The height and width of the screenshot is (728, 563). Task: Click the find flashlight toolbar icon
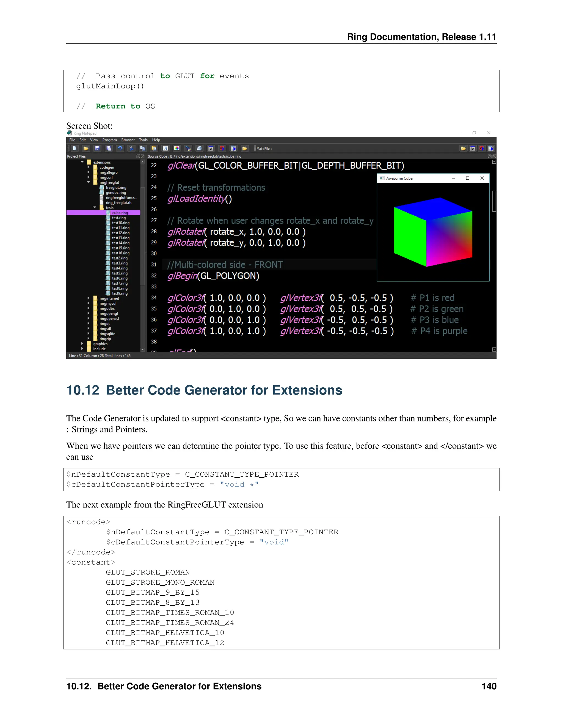(x=188, y=148)
